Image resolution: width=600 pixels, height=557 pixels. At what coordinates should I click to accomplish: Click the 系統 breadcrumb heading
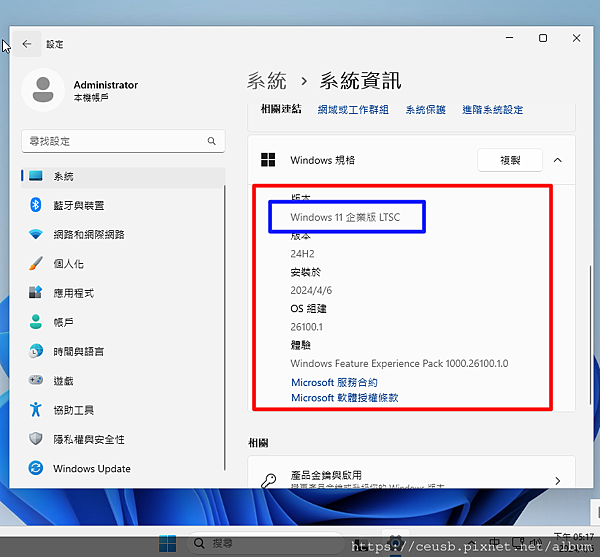(266, 81)
